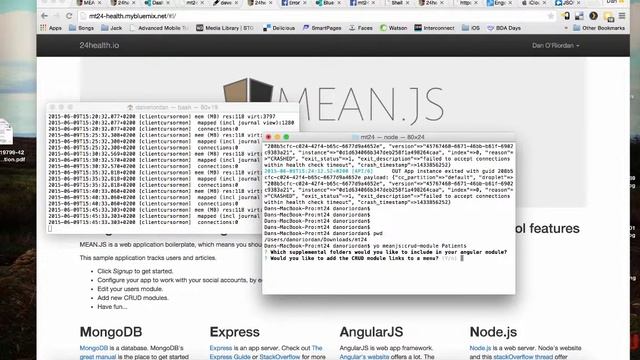Switch to the Error browser tab
The height and width of the screenshot is (360, 640).
(294, 3)
